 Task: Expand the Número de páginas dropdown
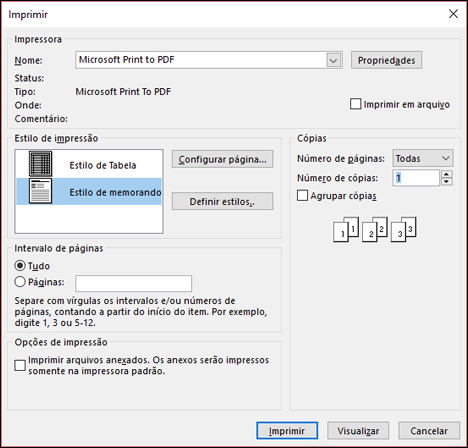pos(423,158)
